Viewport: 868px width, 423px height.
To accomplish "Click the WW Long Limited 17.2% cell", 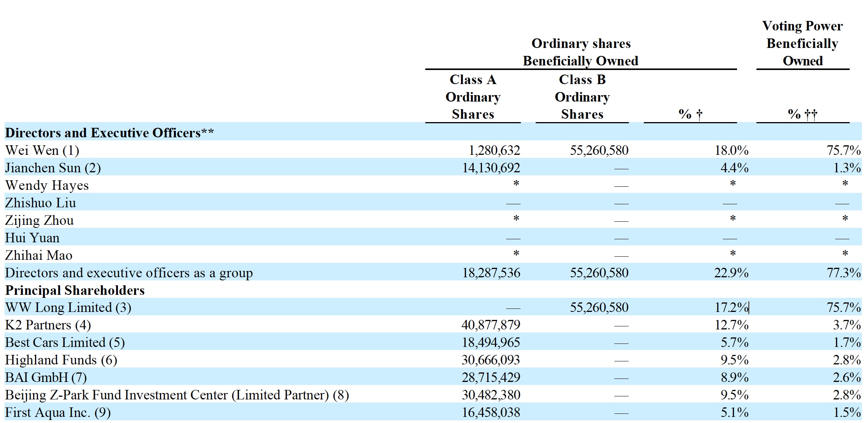I will click(x=731, y=308).
